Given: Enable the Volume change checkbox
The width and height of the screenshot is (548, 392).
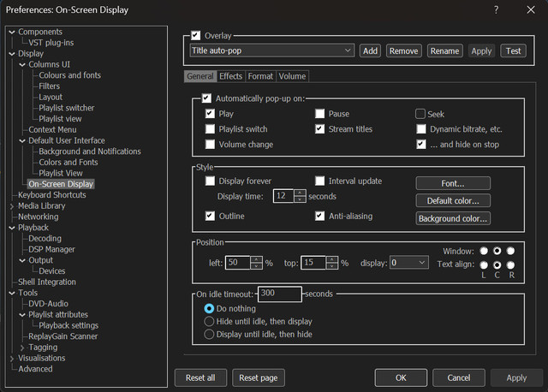Looking at the screenshot, I should [x=210, y=145].
